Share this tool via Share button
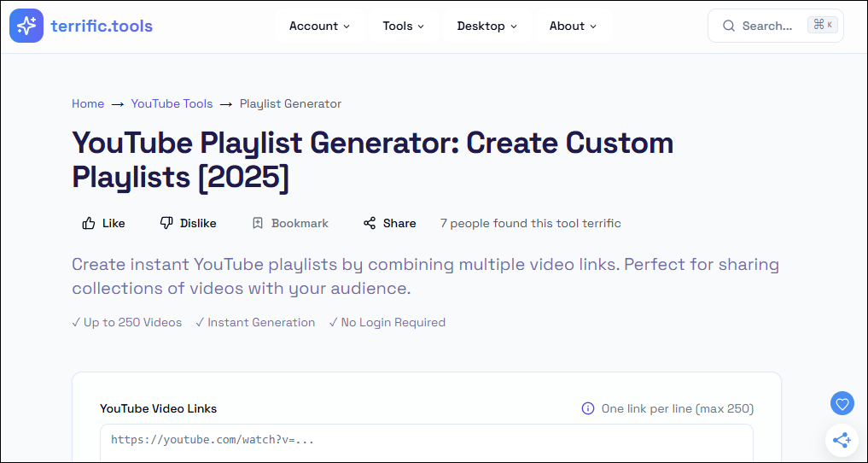 (390, 223)
